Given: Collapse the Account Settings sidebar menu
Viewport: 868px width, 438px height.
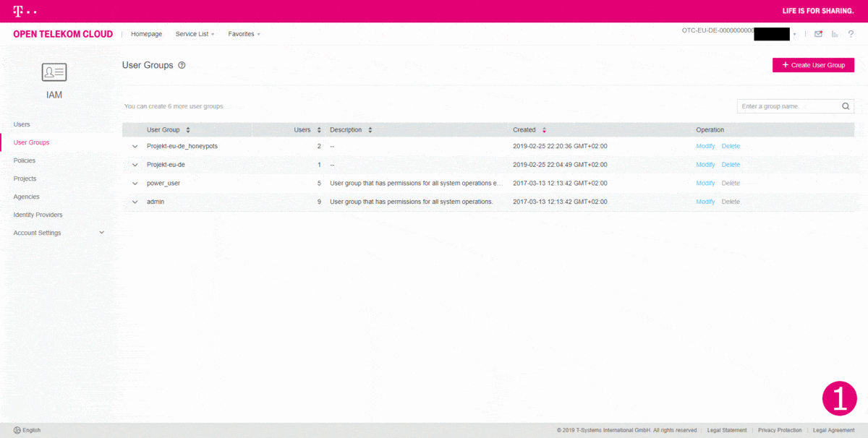Looking at the screenshot, I should click(101, 232).
